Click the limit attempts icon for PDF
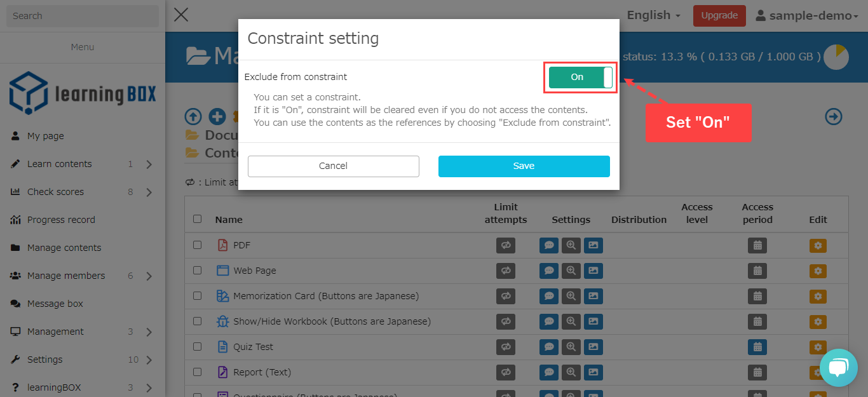 [x=506, y=245]
